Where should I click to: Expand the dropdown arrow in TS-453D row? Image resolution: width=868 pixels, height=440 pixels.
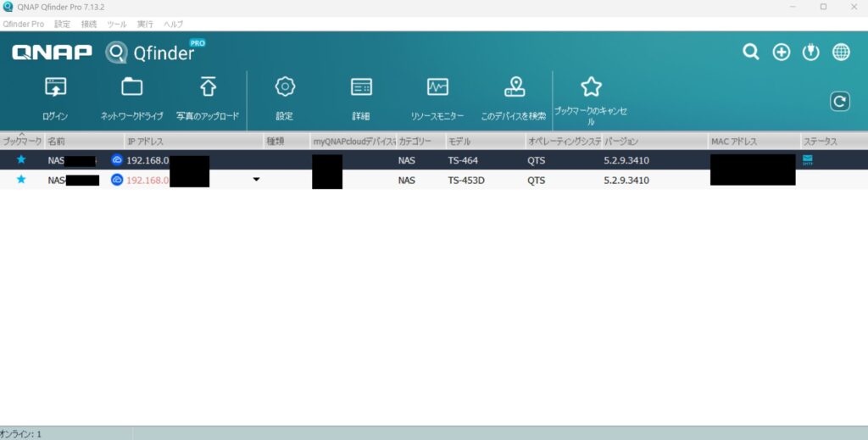point(256,180)
